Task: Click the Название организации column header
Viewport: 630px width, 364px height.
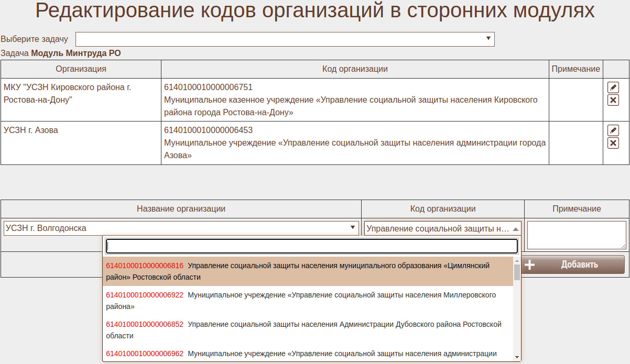Action: pyautogui.click(x=181, y=209)
